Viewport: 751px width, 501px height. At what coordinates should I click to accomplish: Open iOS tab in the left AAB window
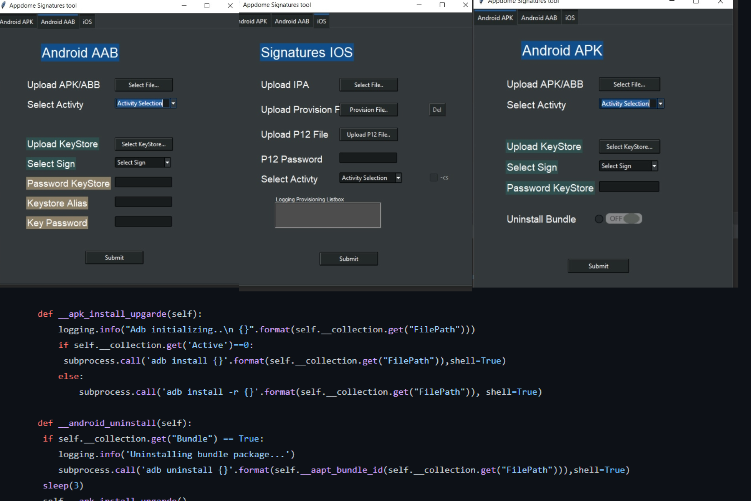pyautogui.click(x=87, y=22)
